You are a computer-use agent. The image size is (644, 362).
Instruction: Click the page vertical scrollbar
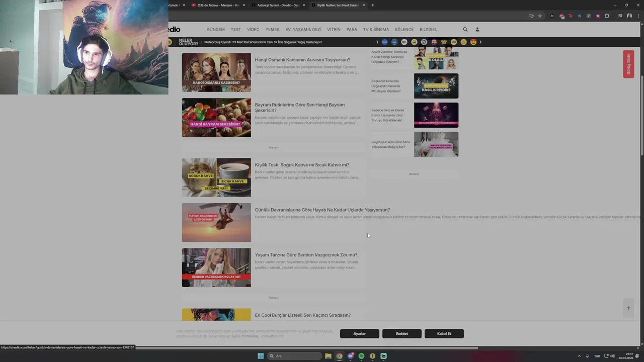click(642, 116)
